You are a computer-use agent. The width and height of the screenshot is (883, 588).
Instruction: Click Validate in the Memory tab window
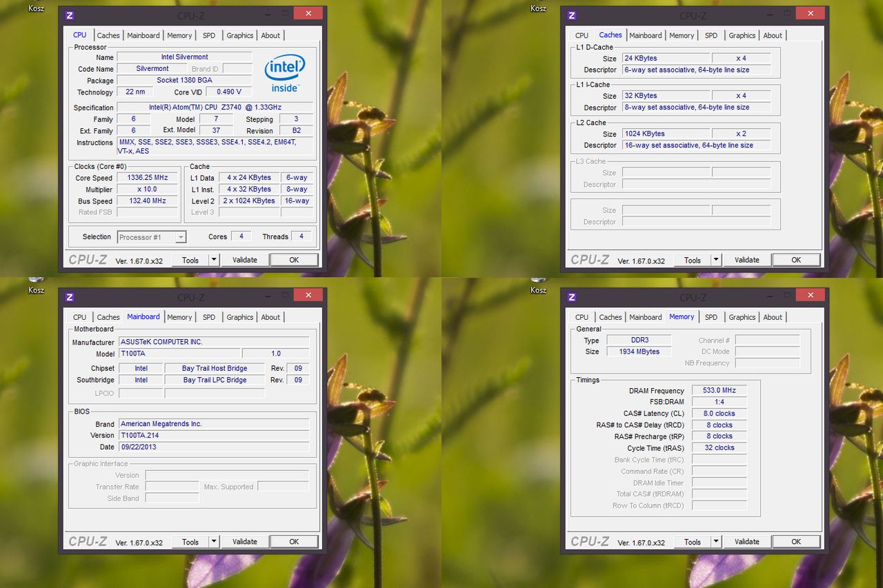(747, 542)
